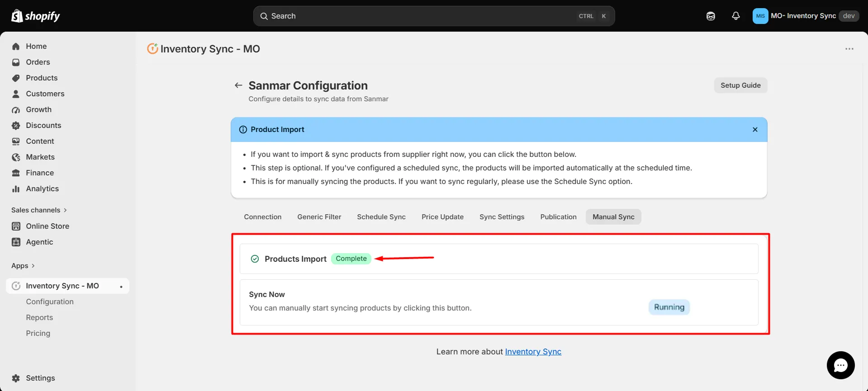The height and width of the screenshot is (391, 868).
Task: Click the Settings gear icon
Action: tap(16, 378)
